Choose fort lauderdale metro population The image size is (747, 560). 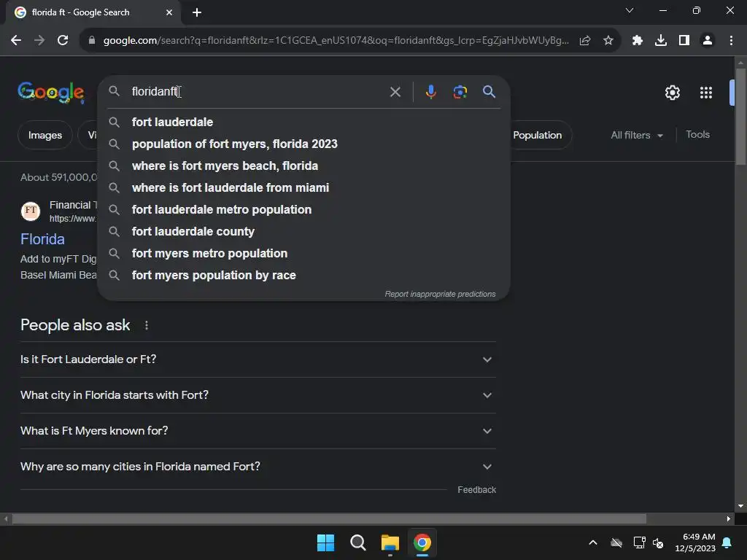click(x=304, y=209)
